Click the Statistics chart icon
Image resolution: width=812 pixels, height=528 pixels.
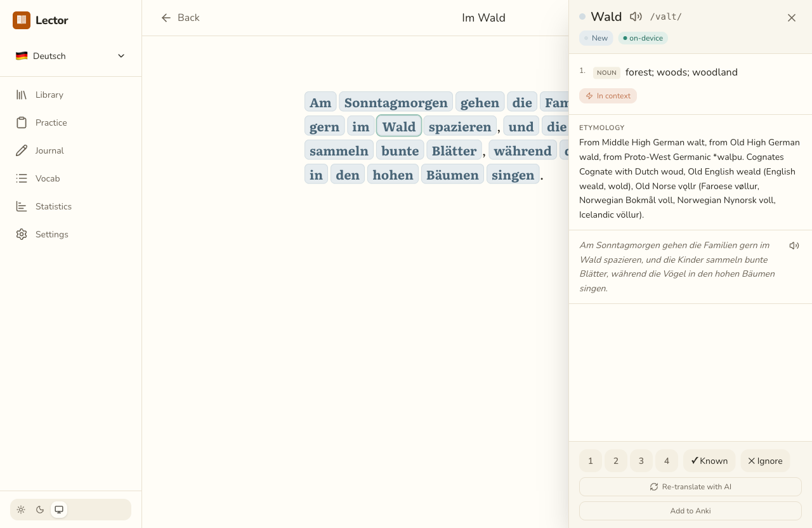(x=22, y=206)
